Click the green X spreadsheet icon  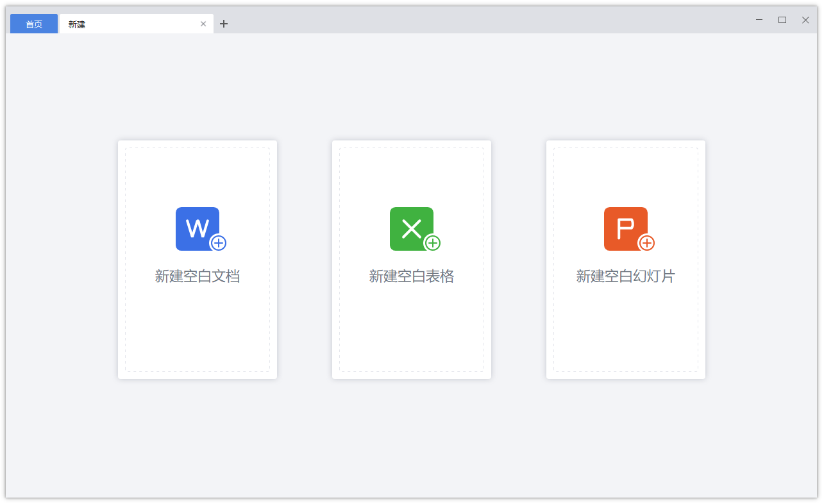[412, 229]
